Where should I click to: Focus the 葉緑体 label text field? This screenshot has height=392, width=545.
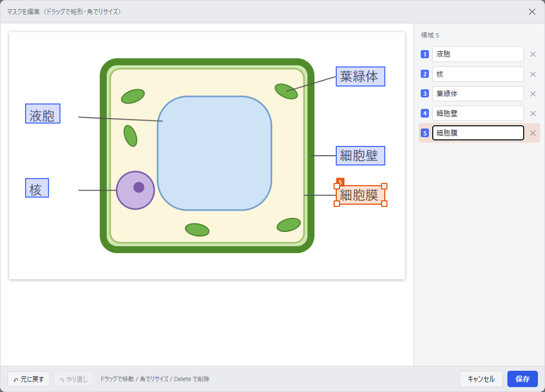click(x=478, y=94)
